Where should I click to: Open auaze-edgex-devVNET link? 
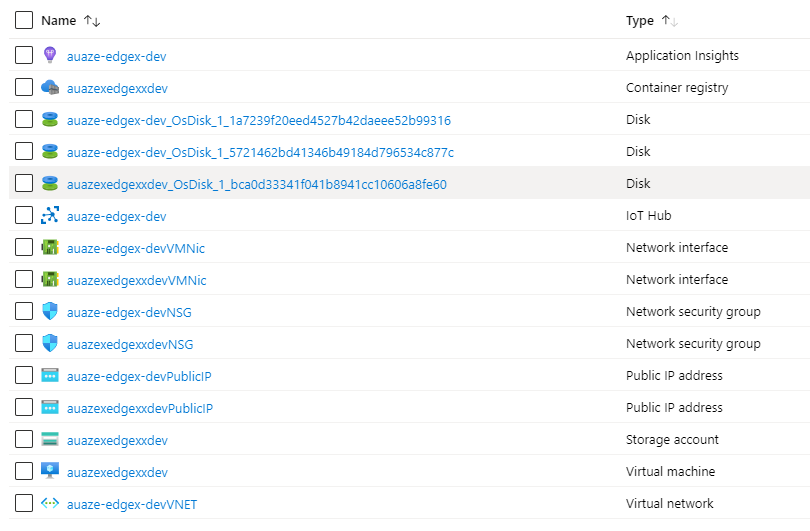[132, 505]
